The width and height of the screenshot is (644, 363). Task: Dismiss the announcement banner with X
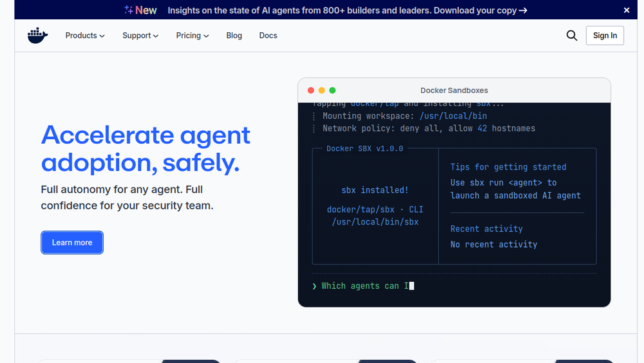pyautogui.click(x=627, y=10)
